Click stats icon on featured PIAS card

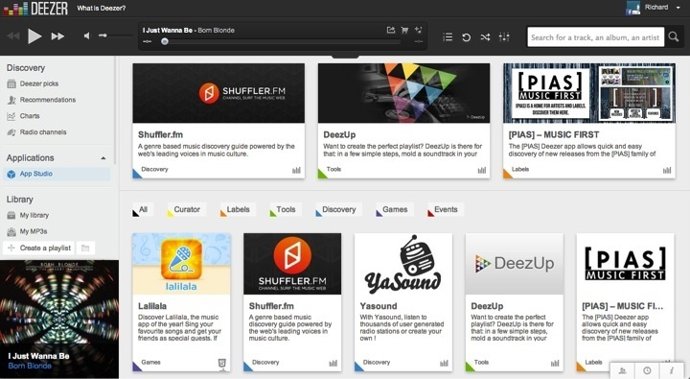coord(668,170)
